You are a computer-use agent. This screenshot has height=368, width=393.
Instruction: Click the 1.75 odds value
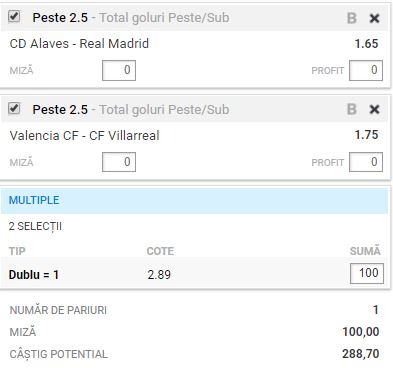[x=366, y=135]
